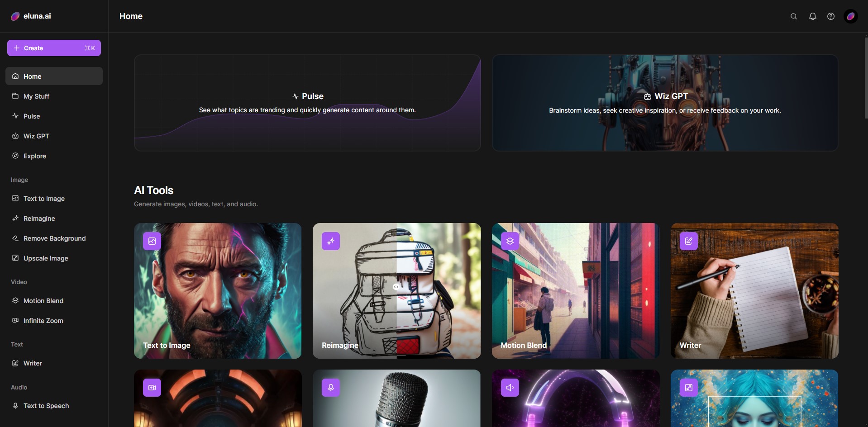868x427 pixels.
Task: Click the Home icon in sidebar
Action: [15, 76]
